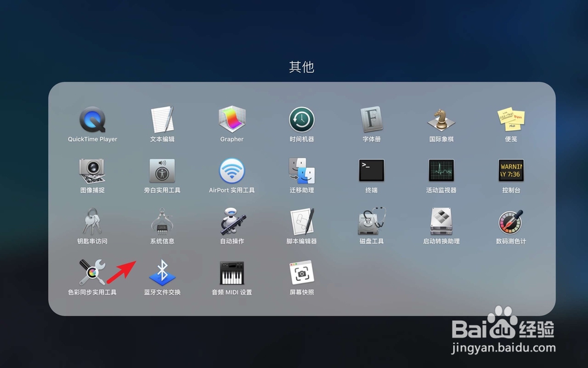Open the Grapher app
588x368 pixels.
click(x=231, y=120)
